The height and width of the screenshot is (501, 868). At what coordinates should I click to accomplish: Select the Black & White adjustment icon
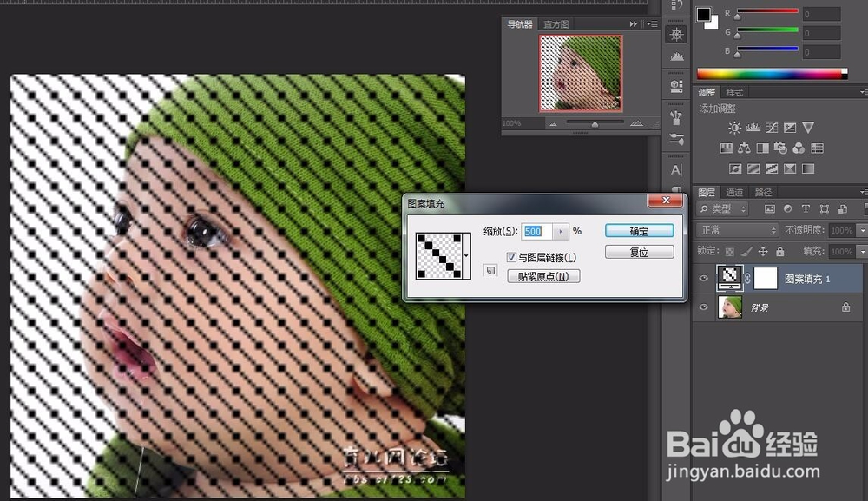pos(762,148)
